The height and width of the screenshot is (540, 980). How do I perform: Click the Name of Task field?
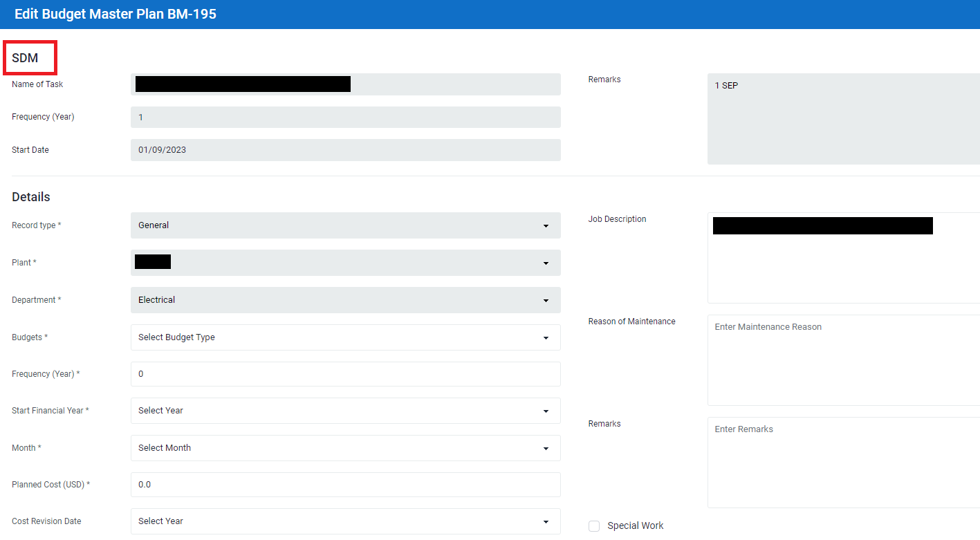pos(345,84)
